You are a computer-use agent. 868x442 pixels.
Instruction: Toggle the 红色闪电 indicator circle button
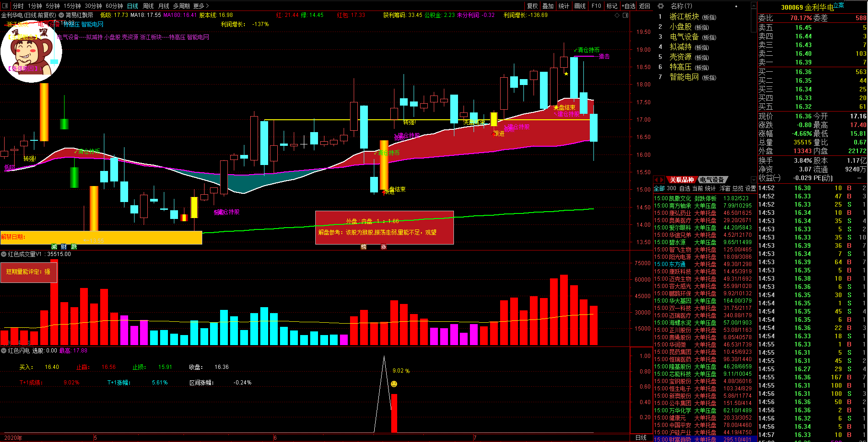(4, 351)
